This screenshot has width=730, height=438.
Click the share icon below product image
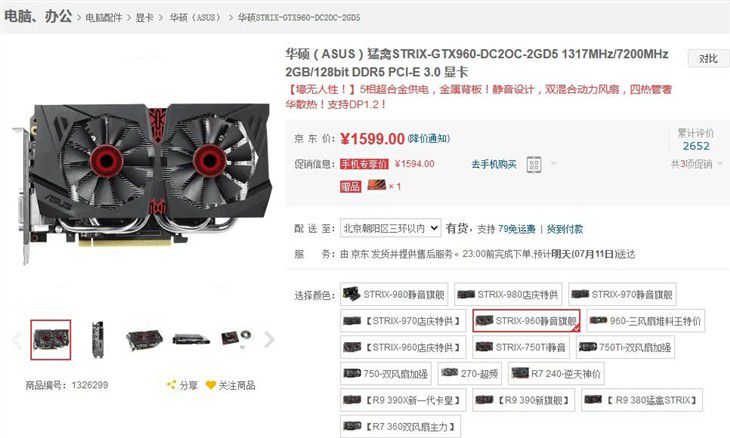tap(171, 384)
